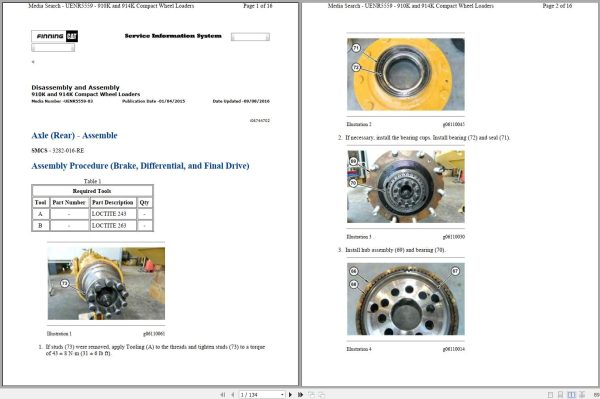Click callout 71 on Illustration 2
600x399 pixels.
click(x=356, y=48)
